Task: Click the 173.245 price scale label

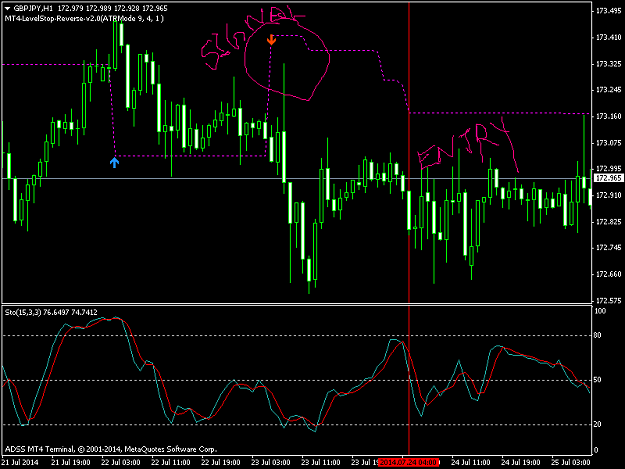Action: [608, 90]
